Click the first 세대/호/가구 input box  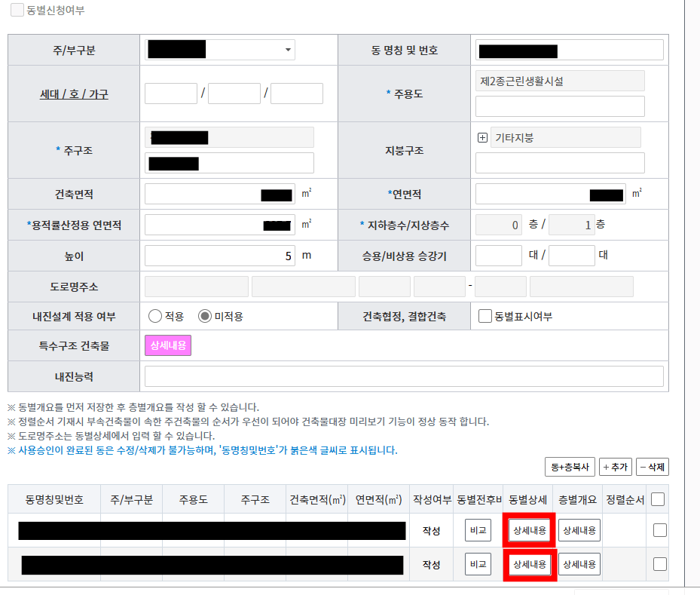[x=170, y=93]
